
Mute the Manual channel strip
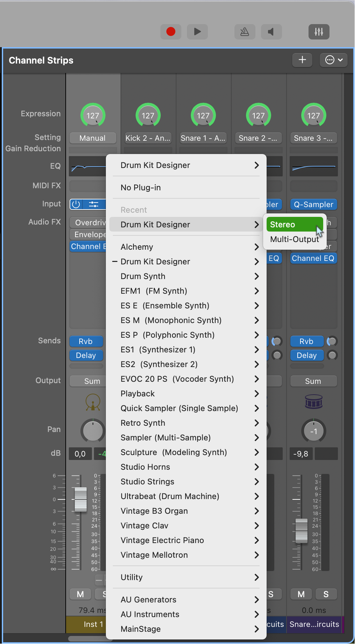click(x=80, y=594)
